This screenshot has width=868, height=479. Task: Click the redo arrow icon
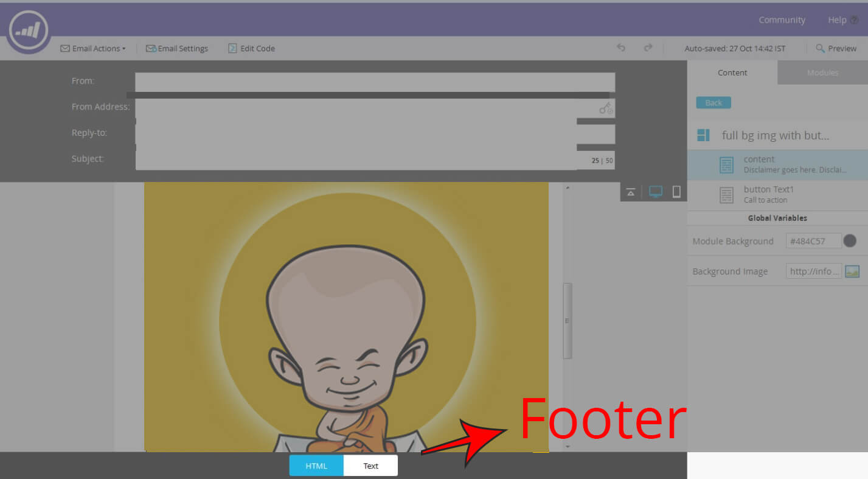click(x=648, y=48)
